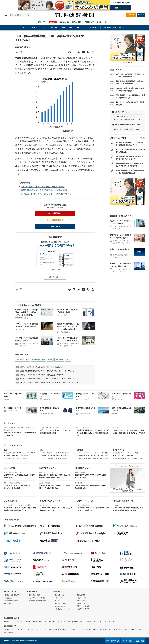Open the 人事ウオッチ header tab
149x644 pixels.
tap(89, 22)
